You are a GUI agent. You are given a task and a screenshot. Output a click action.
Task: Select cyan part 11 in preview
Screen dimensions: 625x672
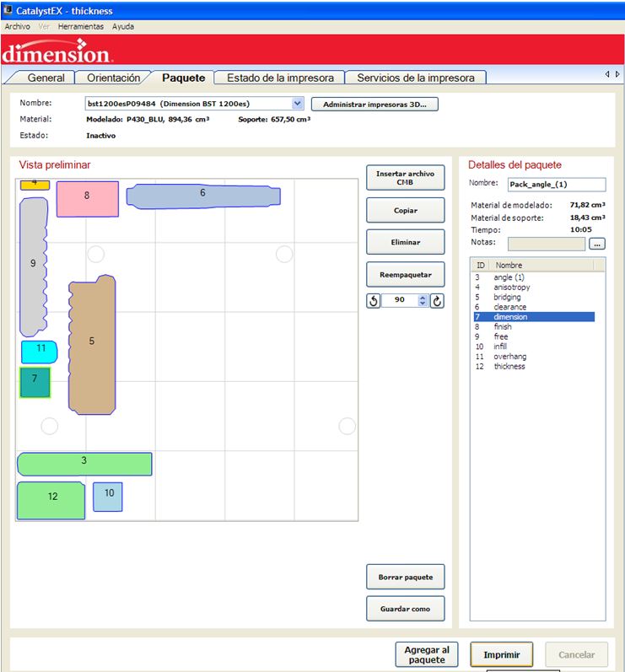pyautogui.click(x=39, y=352)
